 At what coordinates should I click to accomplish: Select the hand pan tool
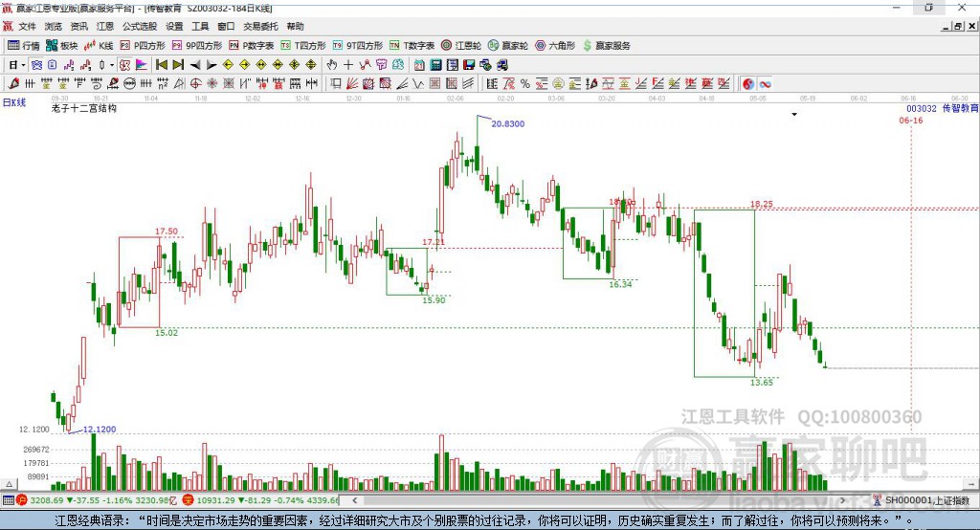(331, 65)
